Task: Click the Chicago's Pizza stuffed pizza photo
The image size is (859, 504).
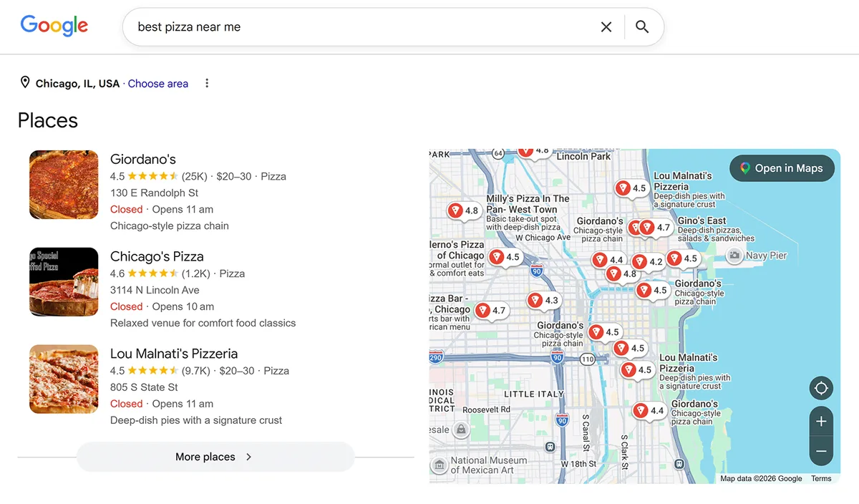Action: (64, 282)
